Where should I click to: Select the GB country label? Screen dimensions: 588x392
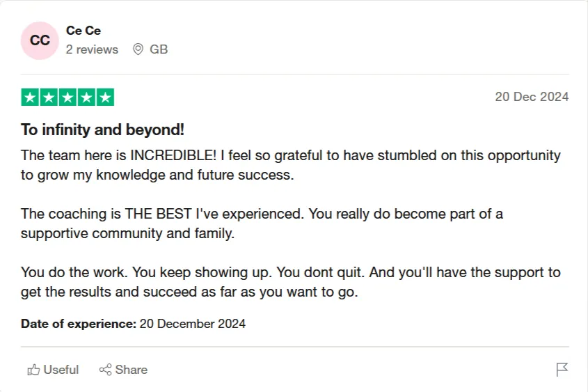click(159, 49)
